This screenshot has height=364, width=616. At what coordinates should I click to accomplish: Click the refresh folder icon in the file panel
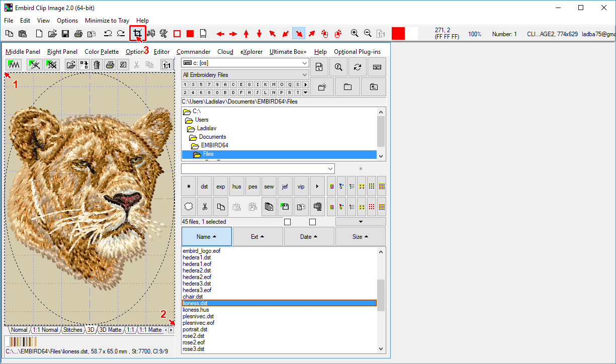point(358,67)
